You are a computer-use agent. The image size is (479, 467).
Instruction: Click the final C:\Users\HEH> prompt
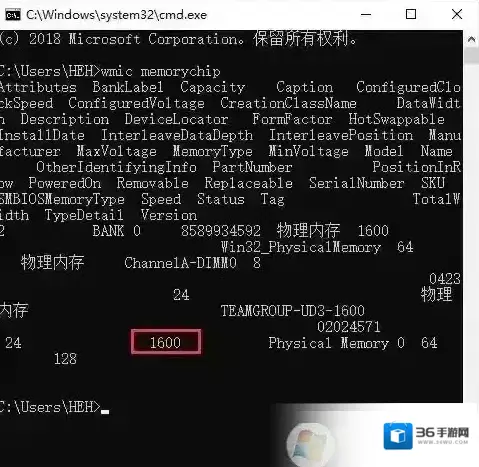(50, 407)
